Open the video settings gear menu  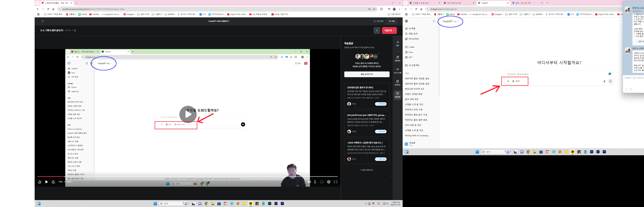(x=329, y=182)
